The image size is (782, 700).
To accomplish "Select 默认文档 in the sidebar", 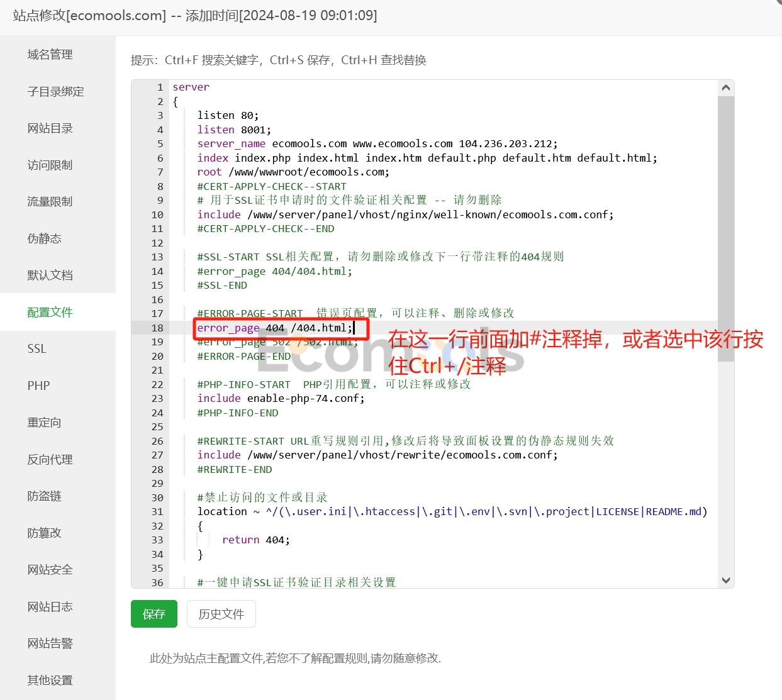I will tap(50, 275).
